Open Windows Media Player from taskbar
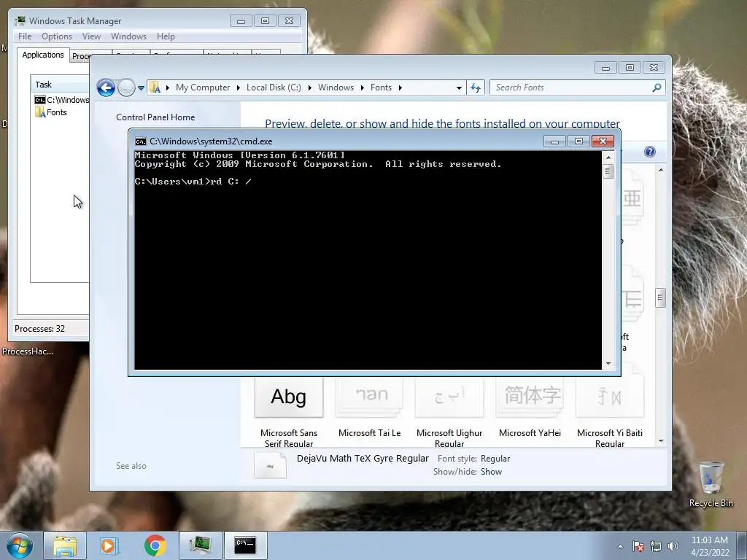747x560 pixels. pyautogui.click(x=109, y=545)
